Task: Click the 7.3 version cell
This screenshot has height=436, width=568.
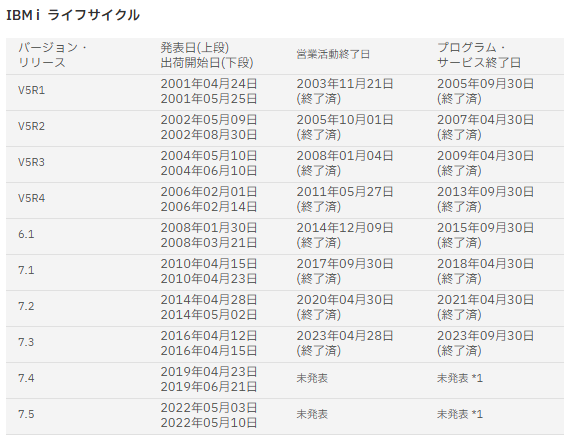Action: coord(26,342)
